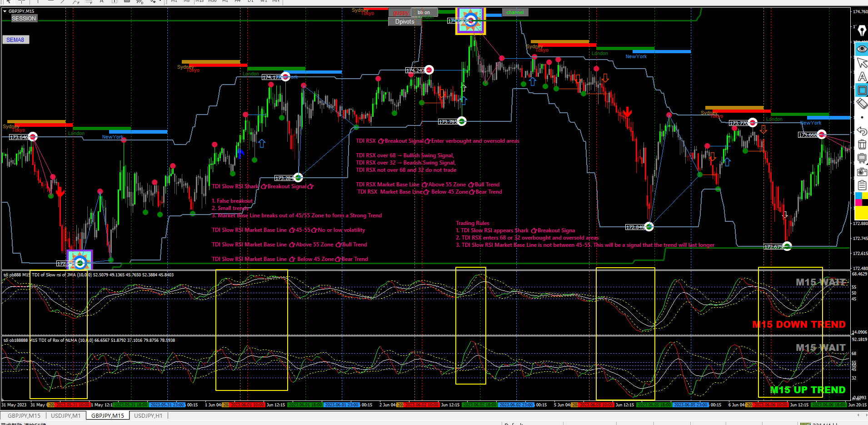This screenshot has width=868, height=425.
Task: Undo last drawing with the curved arrow
Action: 862,131
